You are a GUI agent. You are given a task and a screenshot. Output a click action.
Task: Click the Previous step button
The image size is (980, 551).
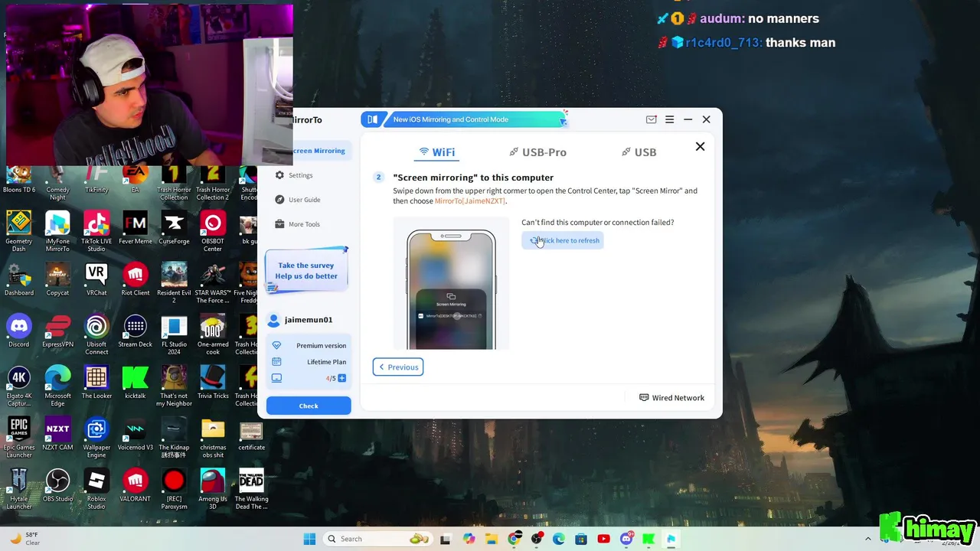[398, 367]
